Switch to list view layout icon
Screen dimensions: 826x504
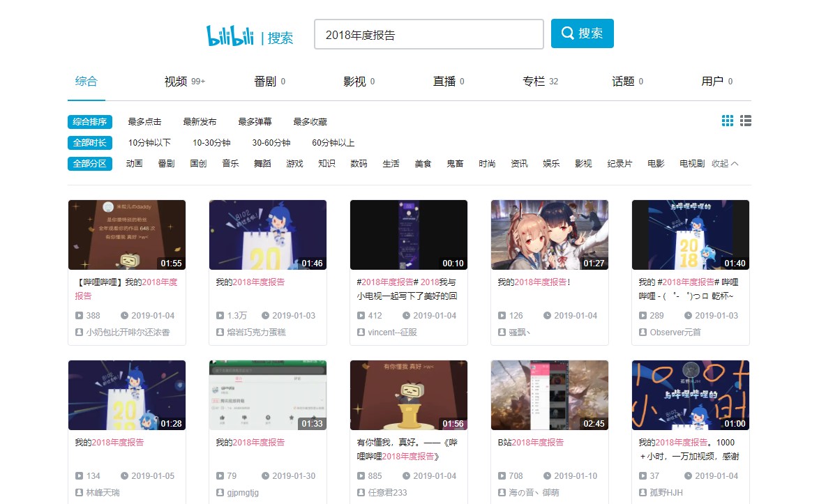pyautogui.click(x=746, y=121)
